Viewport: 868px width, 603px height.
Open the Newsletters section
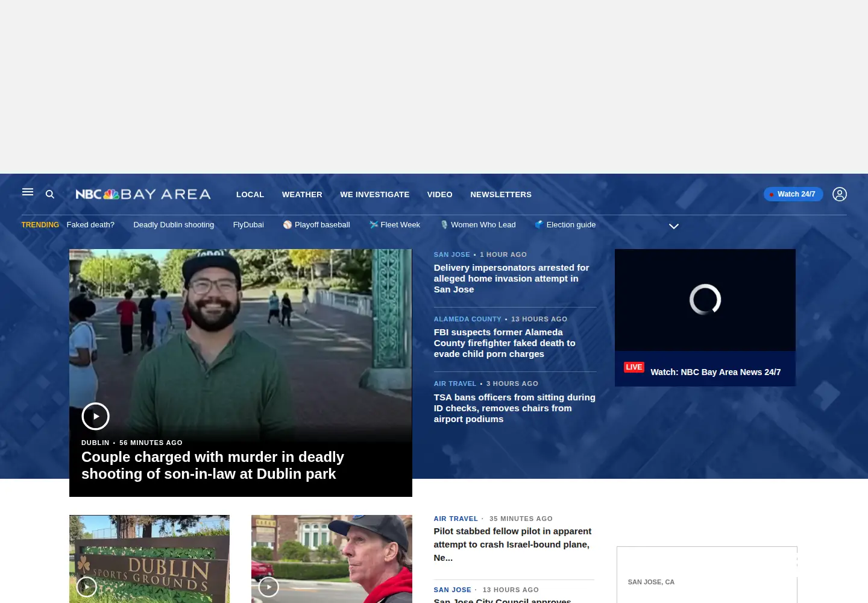coord(501,194)
